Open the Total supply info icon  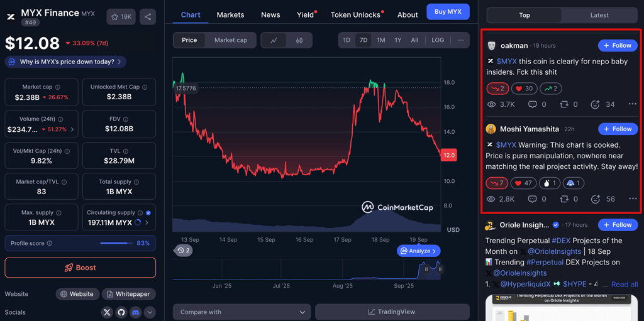point(136,182)
